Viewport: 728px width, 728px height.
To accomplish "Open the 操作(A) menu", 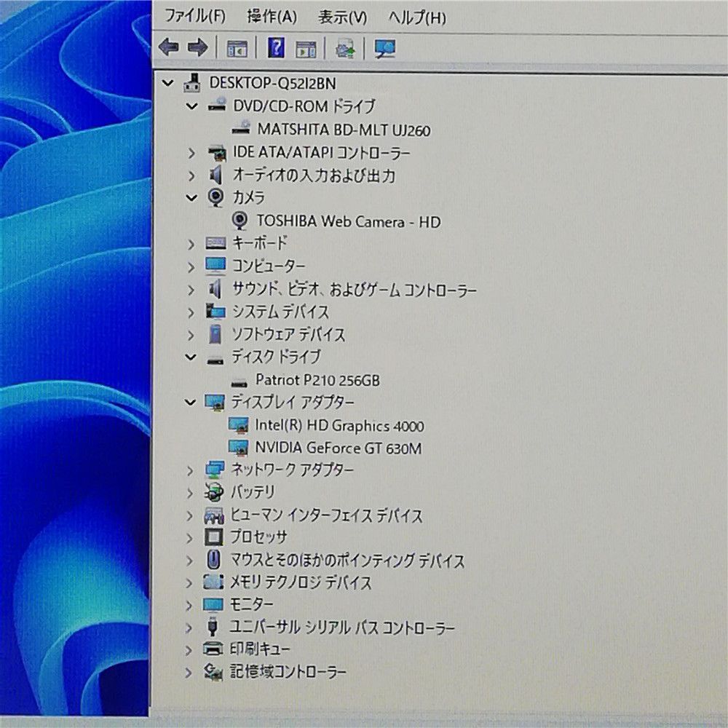I will click(272, 17).
